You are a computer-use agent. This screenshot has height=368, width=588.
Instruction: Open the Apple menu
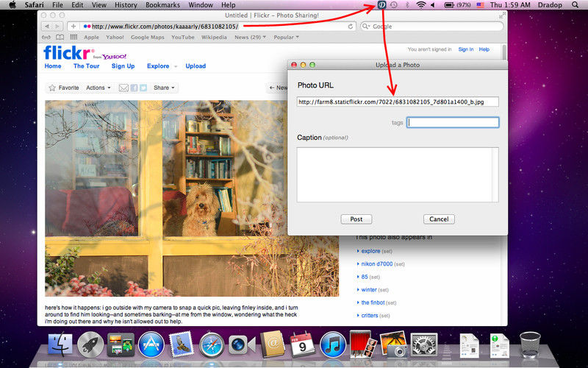[x=12, y=5]
